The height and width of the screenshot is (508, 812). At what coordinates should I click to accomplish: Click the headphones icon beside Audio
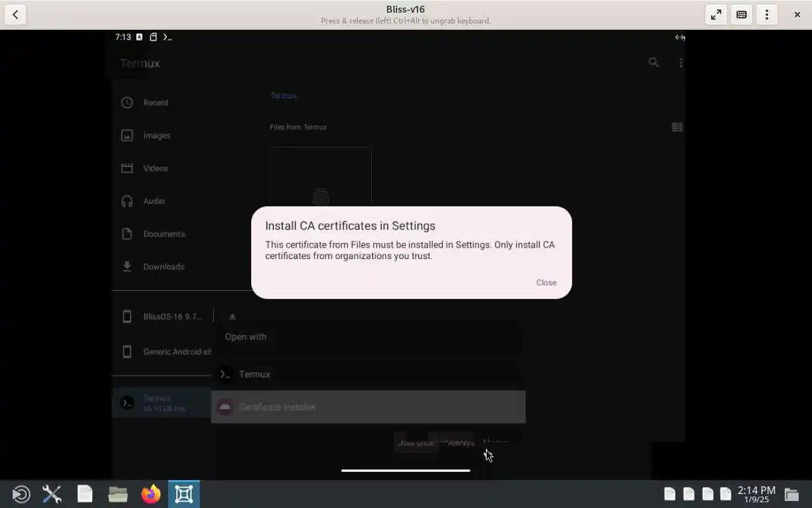[127, 201]
